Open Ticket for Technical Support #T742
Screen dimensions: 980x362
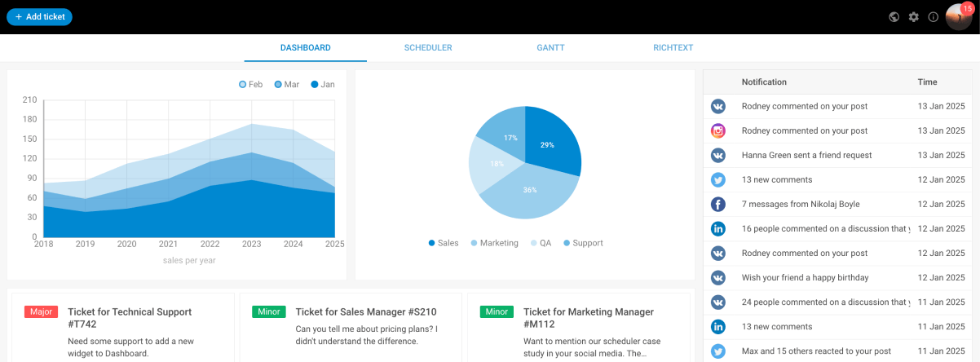(130, 317)
